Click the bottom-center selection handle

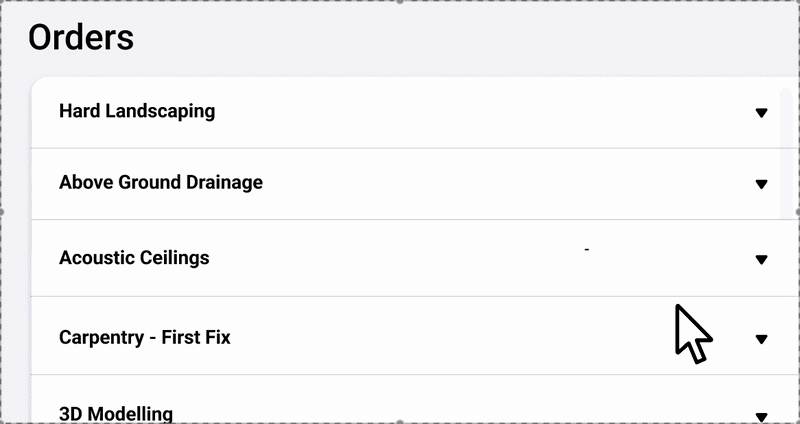pyautogui.click(x=401, y=421)
